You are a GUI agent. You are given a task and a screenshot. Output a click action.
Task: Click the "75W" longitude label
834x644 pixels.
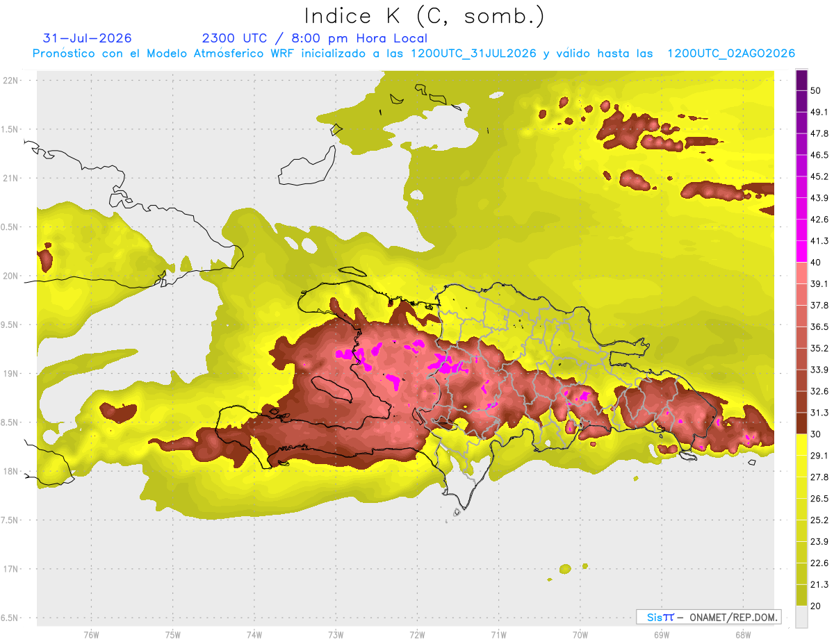click(172, 634)
